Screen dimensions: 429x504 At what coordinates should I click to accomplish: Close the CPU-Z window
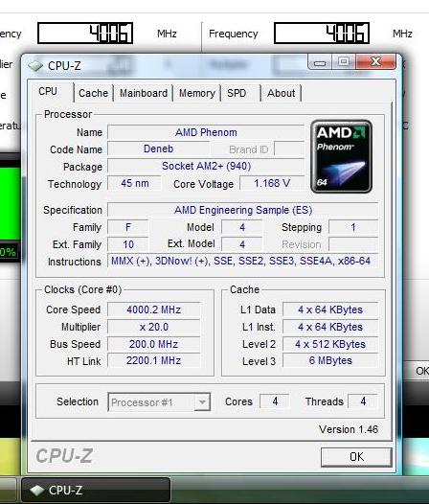(x=375, y=61)
